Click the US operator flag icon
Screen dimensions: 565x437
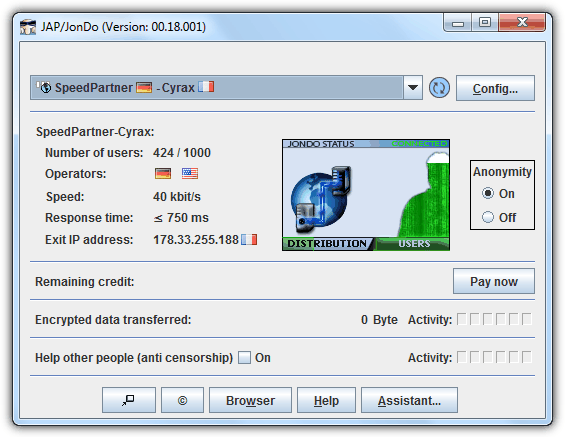tap(190, 174)
